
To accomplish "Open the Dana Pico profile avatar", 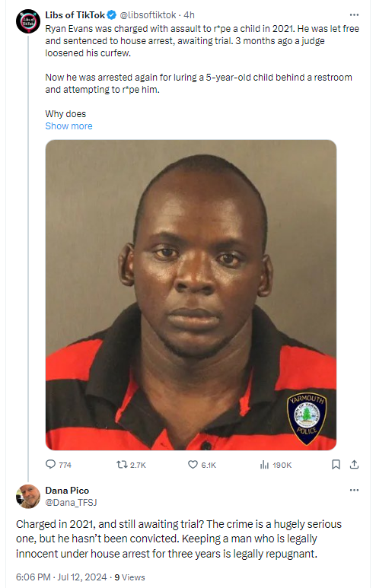I will tap(27, 497).
